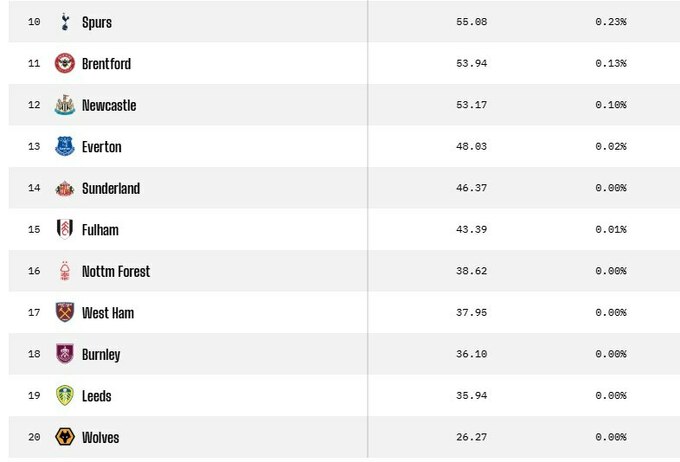Open the Wolves team name link
Image resolution: width=680 pixels, height=462 pixels.
point(101,437)
